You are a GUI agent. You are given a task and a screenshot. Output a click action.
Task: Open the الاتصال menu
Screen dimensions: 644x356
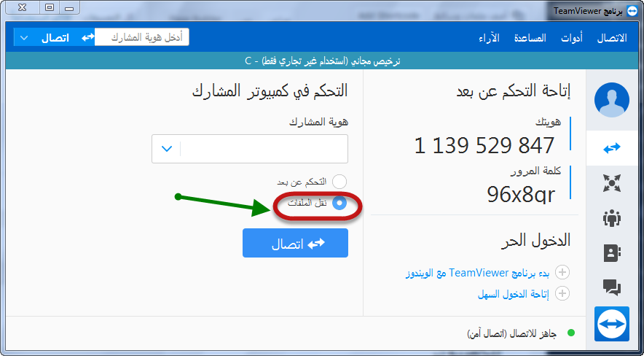pos(611,38)
